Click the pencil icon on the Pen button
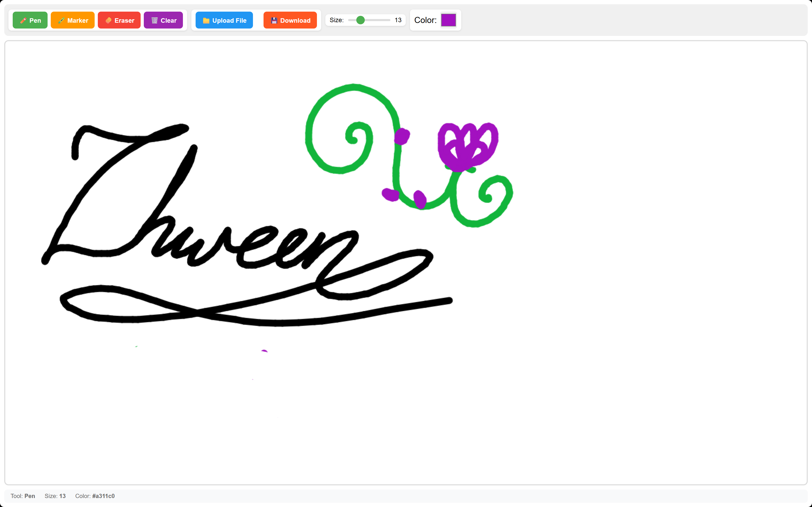 coord(23,20)
